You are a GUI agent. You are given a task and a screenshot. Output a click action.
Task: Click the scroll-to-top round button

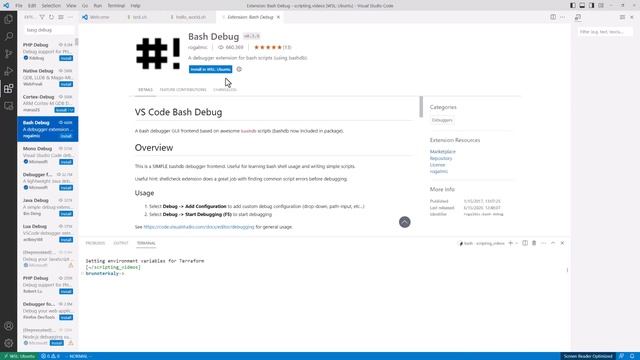tap(404, 222)
